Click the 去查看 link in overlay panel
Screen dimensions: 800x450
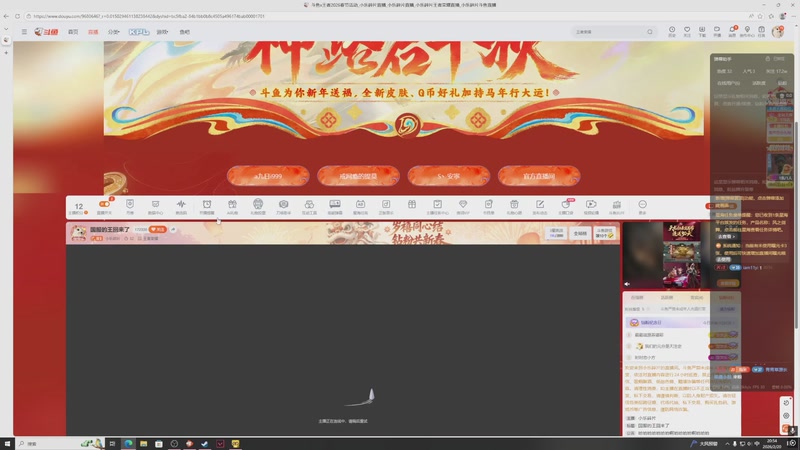727,237
